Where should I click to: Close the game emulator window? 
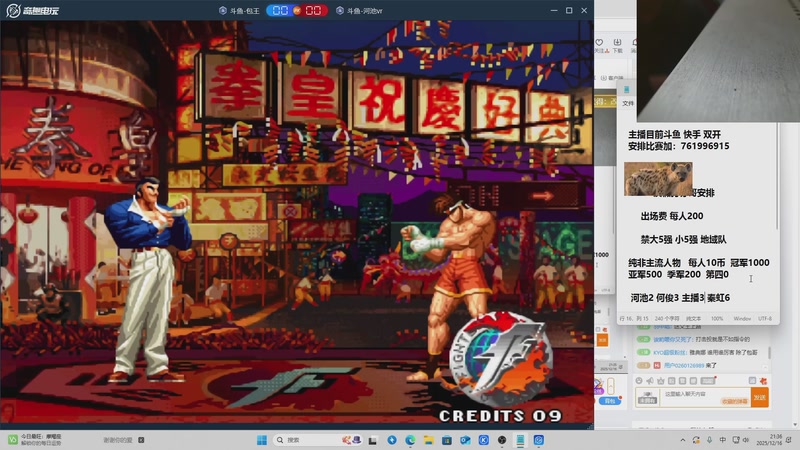pyautogui.click(x=584, y=10)
